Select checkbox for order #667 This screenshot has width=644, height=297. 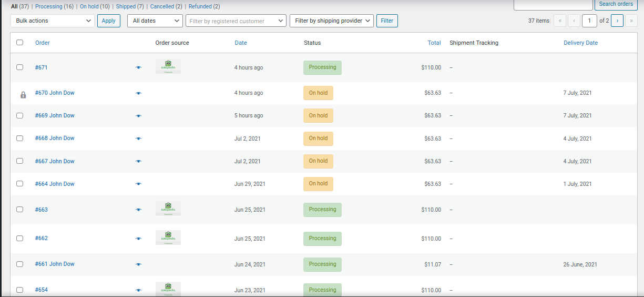point(20,161)
